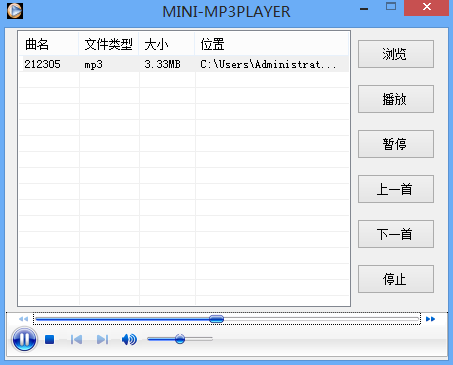Image resolution: width=453 pixels, height=365 pixels.
Task: Click the previous track icon
Action: pos(76,340)
